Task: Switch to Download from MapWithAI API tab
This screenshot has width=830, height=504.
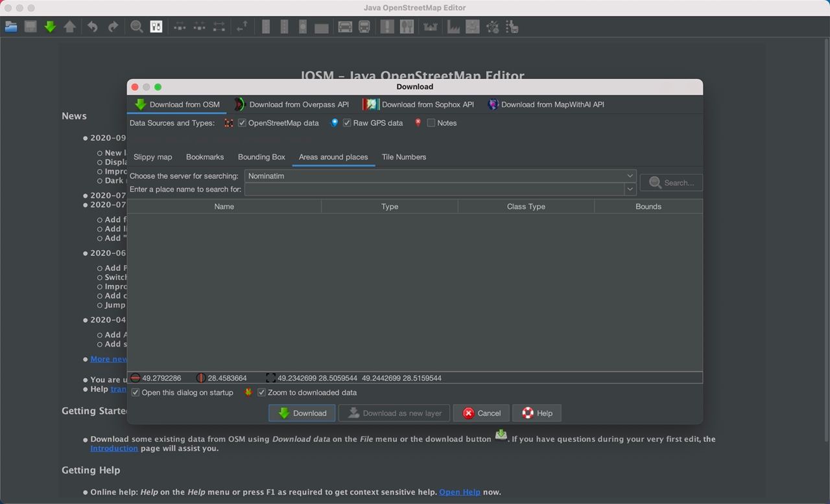Action: [x=546, y=104]
